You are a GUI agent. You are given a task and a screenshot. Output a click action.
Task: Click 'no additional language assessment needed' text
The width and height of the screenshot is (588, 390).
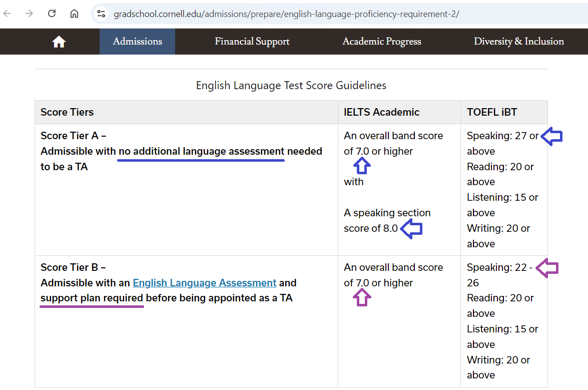(220, 151)
